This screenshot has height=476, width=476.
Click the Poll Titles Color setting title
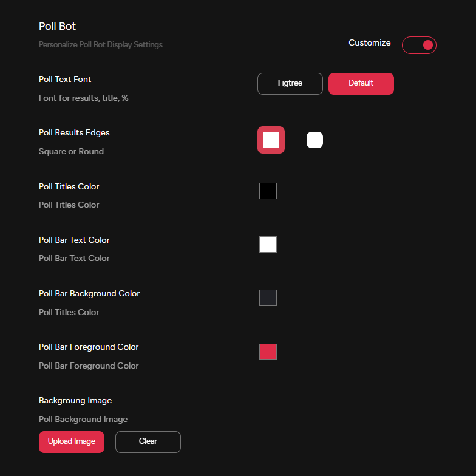pyautogui.click(x=69, y=186)
